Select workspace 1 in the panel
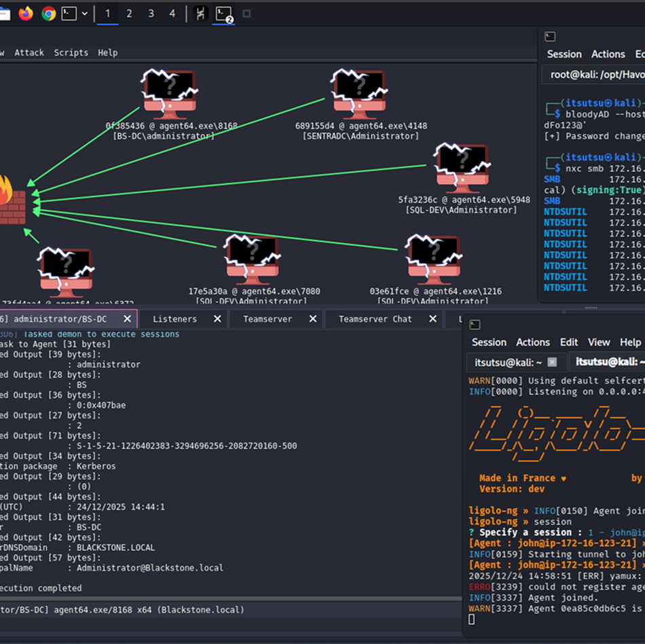Screen dimensions: 645x644 [x=108, y=14]
